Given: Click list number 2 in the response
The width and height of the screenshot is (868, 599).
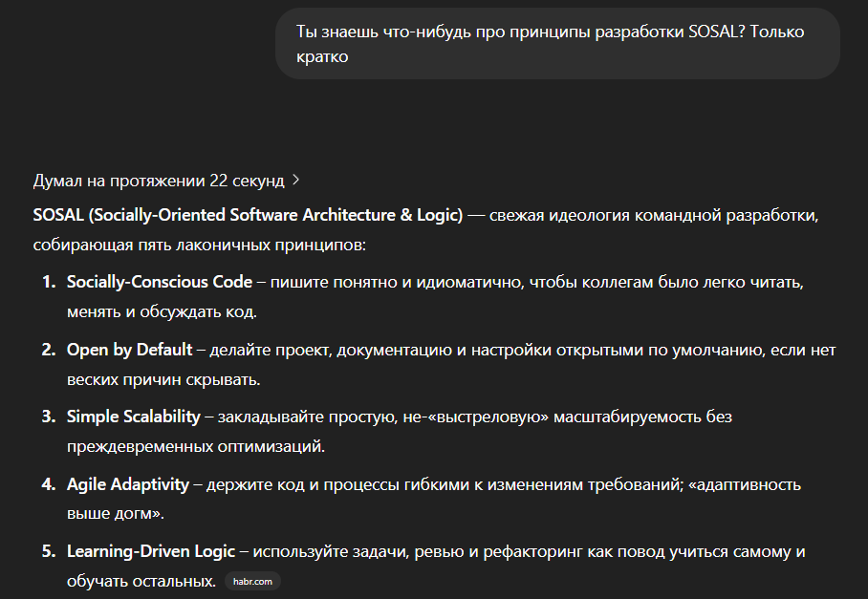Looking at the screenshot, I should 48,350.
